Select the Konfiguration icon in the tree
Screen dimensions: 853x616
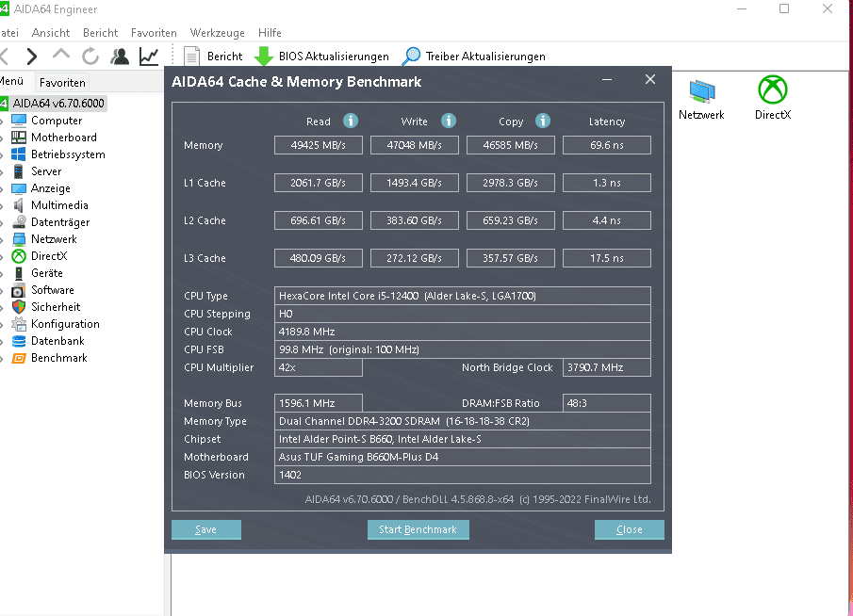[x=19, y=324]
